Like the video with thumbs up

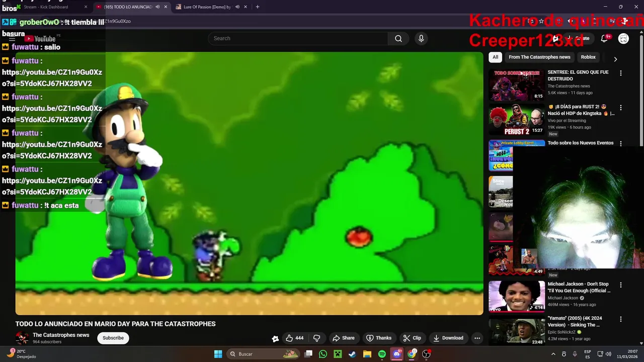pyautogui.click(x=294, y=338)
